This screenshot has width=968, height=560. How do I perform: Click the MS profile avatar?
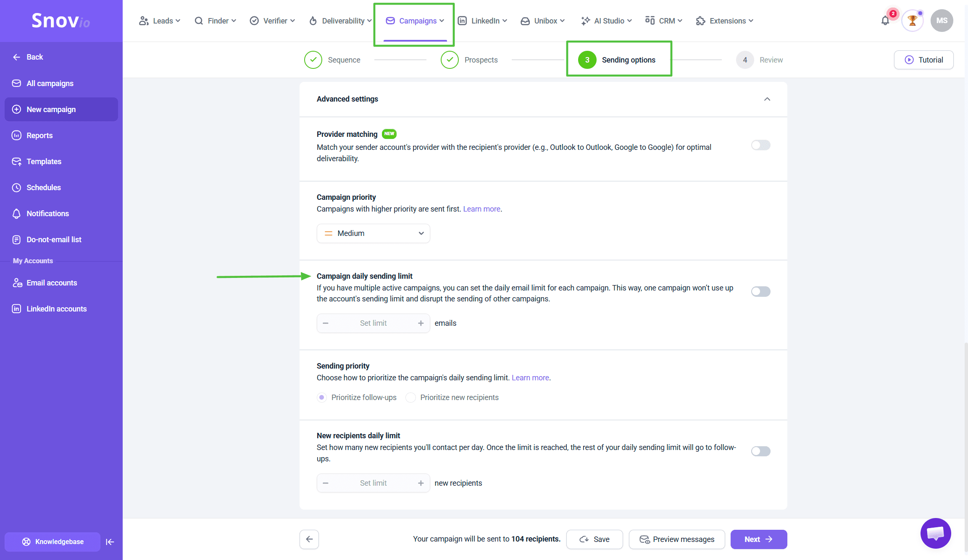pos(942,21)
